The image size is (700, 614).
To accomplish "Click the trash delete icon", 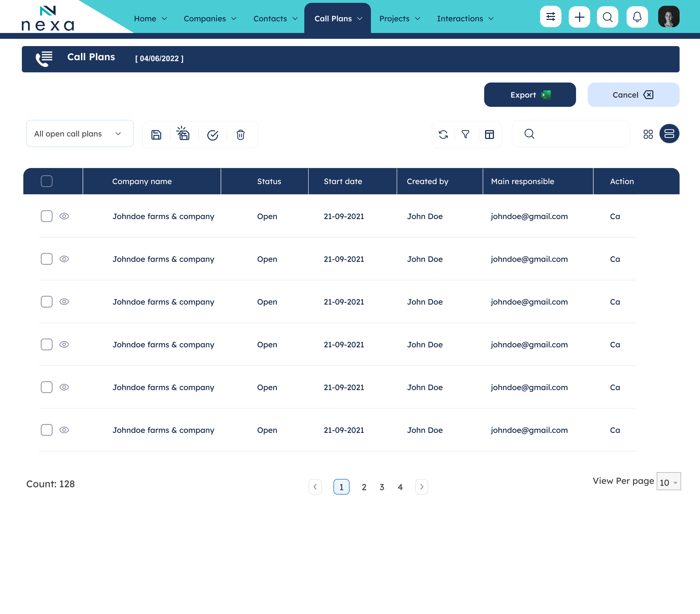I will coord(241,135).
